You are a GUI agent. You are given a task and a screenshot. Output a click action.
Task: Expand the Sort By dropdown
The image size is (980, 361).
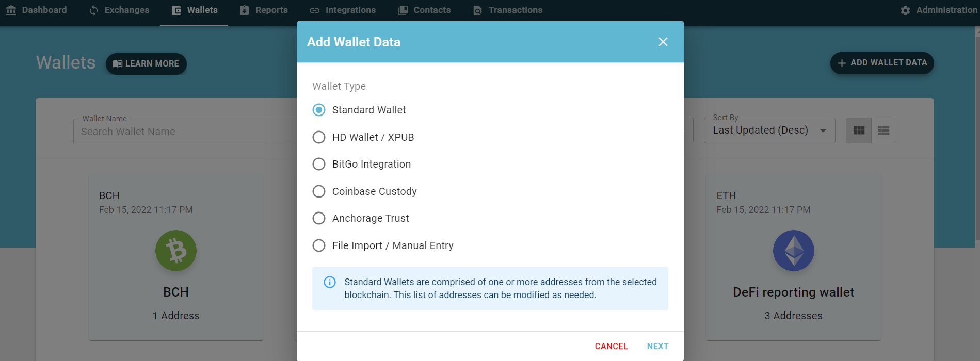coord(769,130)
